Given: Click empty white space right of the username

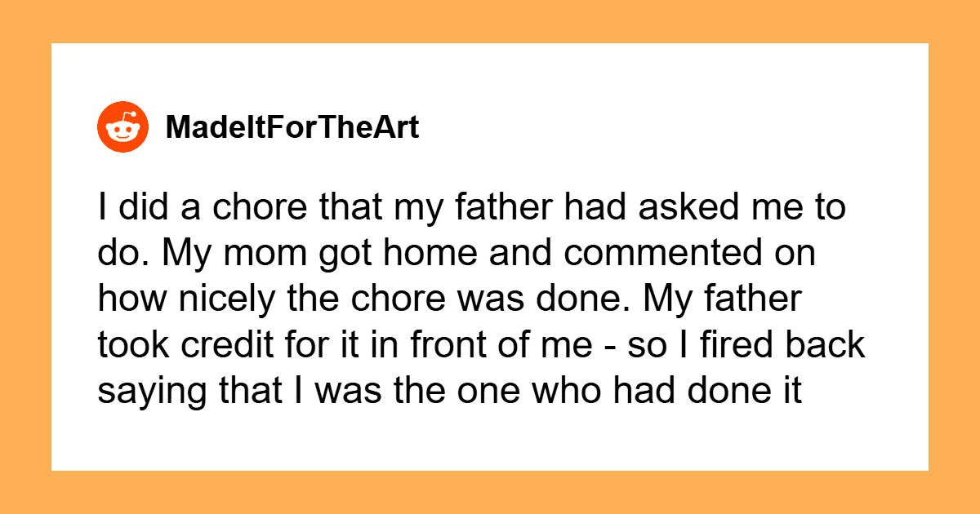Looking at the screenshot, I should pos(653,128).
